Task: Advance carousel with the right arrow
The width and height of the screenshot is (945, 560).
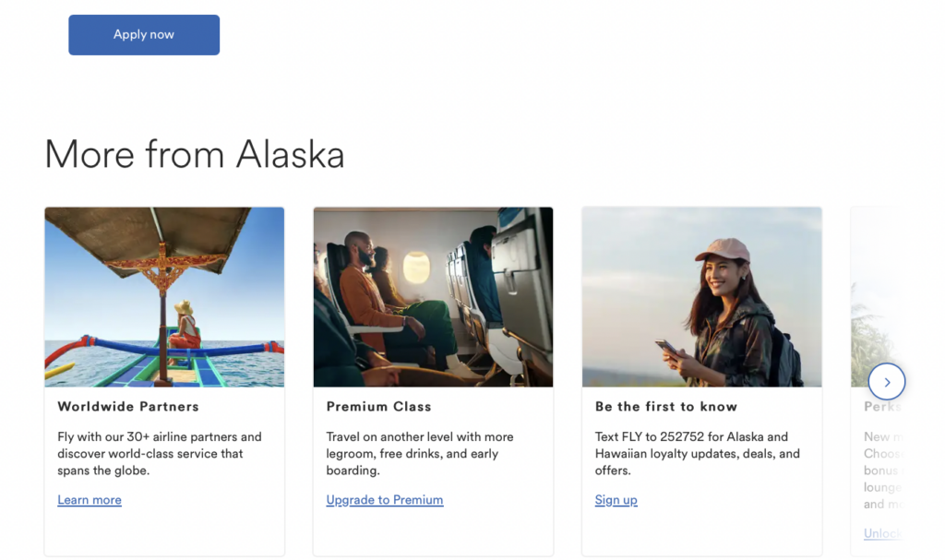Action: (887, 381)
